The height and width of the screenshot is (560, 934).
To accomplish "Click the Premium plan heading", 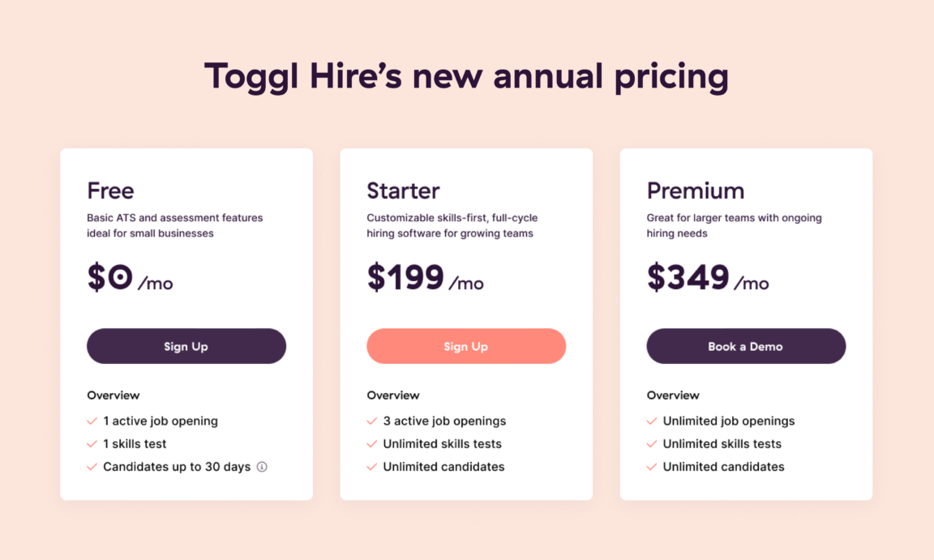I will click(x=696, y=191).
